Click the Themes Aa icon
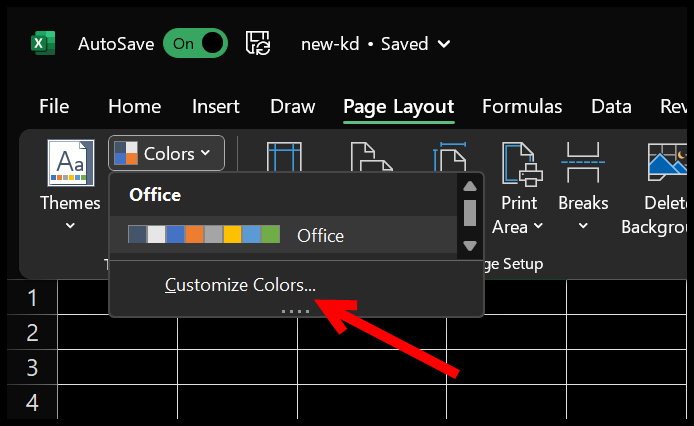Image resolution: width=694 pixels, height=426 pixels. [x=71, y=163]
